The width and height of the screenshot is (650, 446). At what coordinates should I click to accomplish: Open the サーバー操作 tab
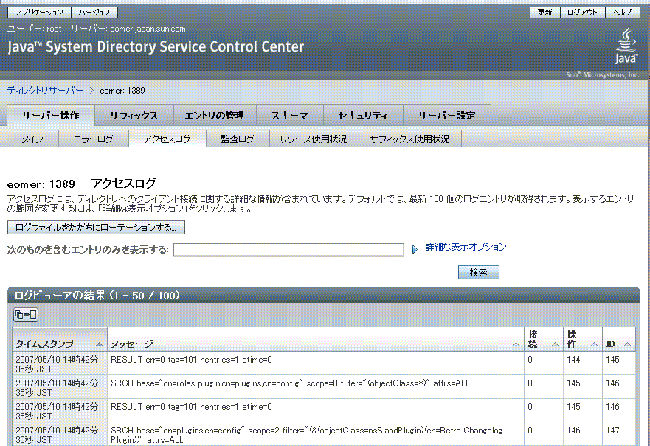[x=51, y=115]
